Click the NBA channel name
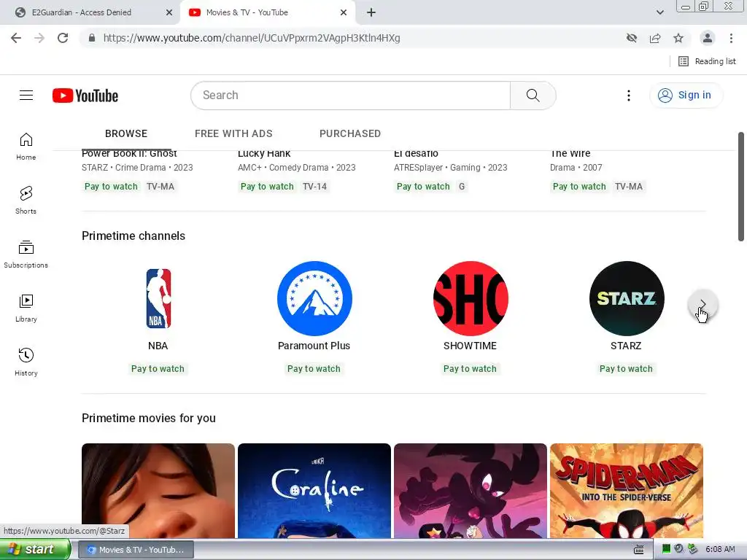This screenshot has width=747, height=560. coord(158,346)
